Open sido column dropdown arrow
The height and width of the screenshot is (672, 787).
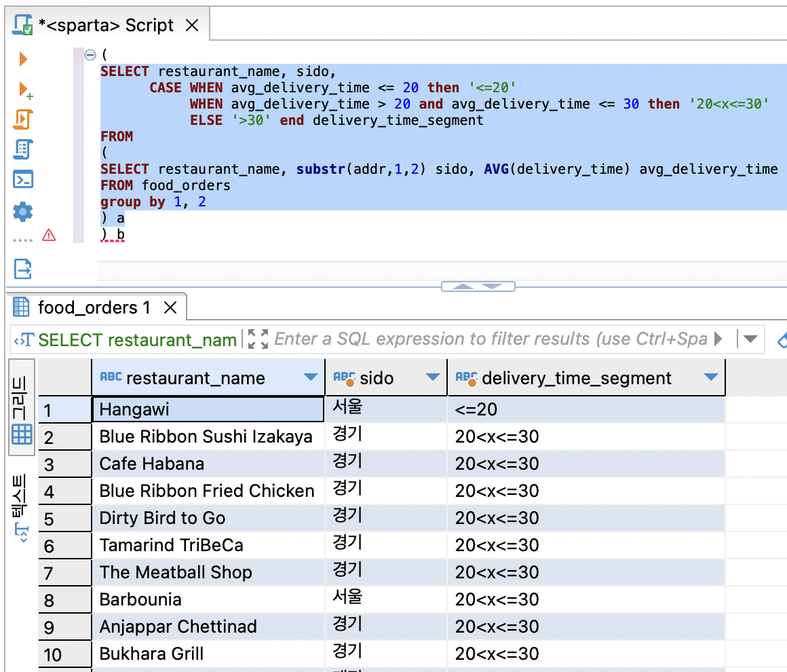(x=433, y=377)
